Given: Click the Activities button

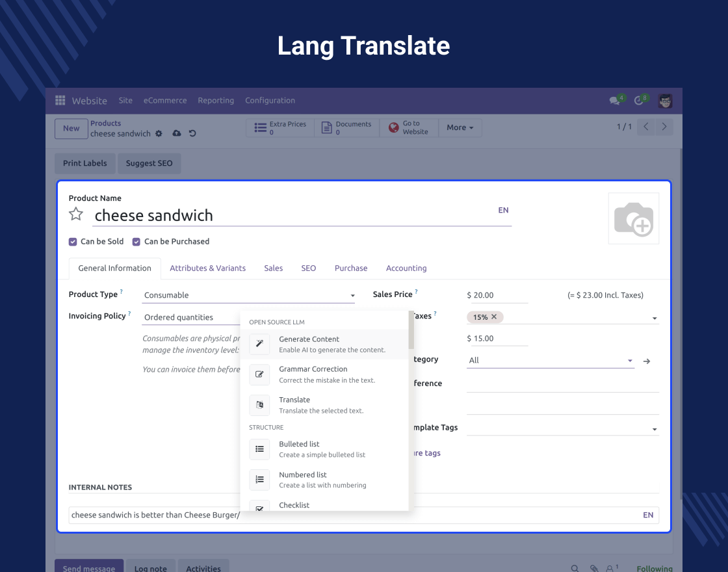Looking at the screenshot, I should (x=203, y=567).
